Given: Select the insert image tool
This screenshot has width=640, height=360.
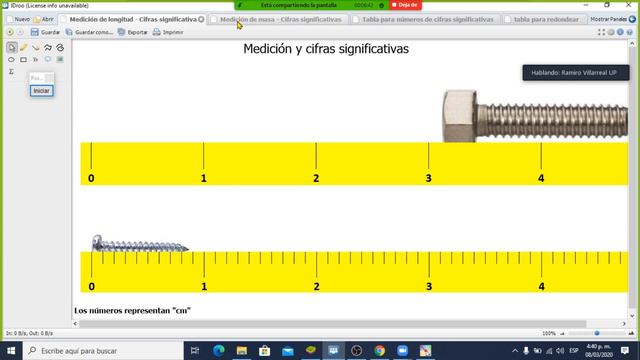Looking at the screenshot, I should 60,60.
